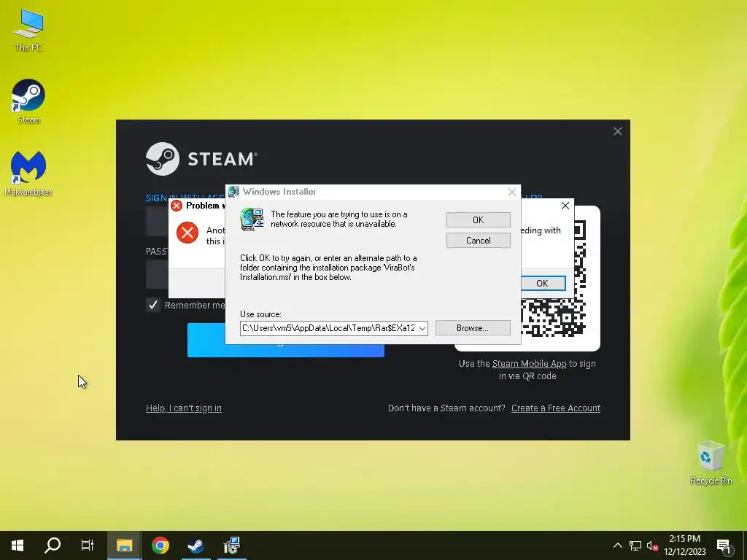Select the Steam desktop shortcut
Viewport: 747px width, 560px height.
[x=28, y=101]
